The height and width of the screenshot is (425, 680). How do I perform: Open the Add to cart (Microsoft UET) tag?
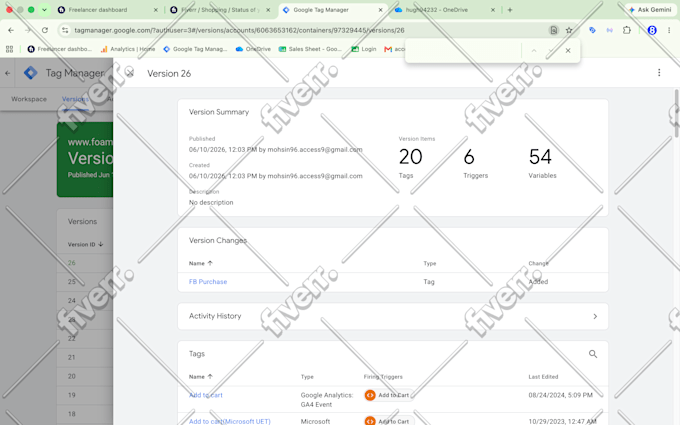pos(229,421)
